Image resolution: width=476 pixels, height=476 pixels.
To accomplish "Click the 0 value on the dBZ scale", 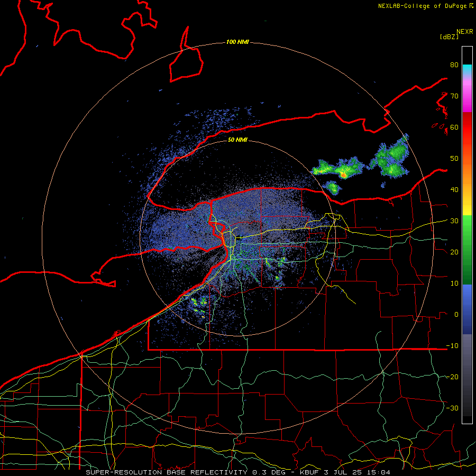I will pos(456,315).
